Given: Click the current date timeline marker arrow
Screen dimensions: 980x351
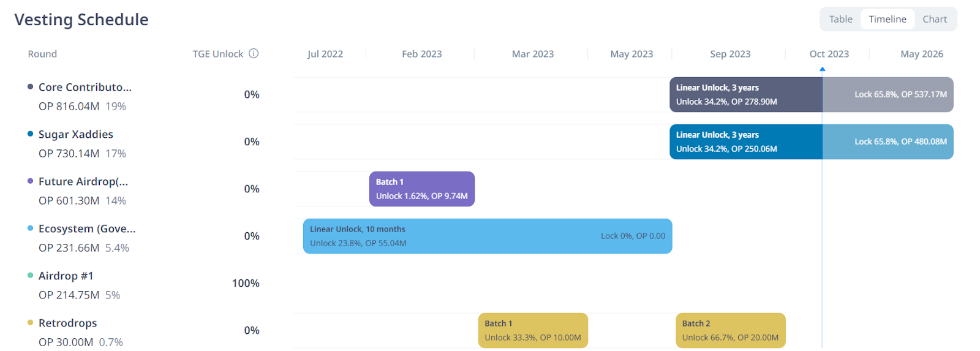Looking at the screenshot, I should tap(822, 69).
